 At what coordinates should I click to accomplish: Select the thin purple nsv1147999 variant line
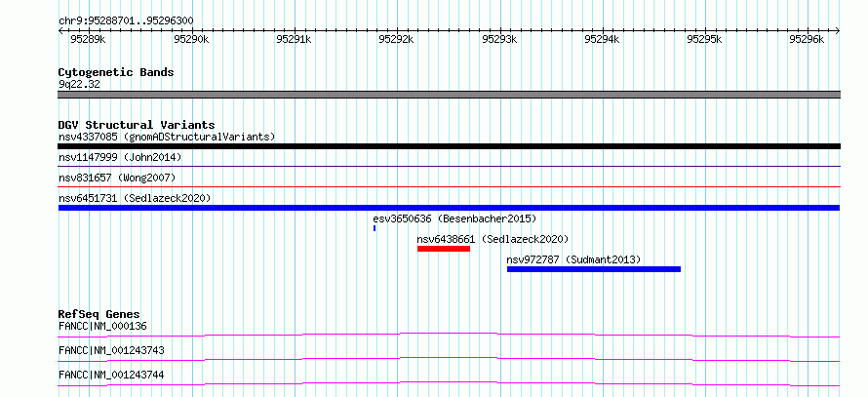449,166
